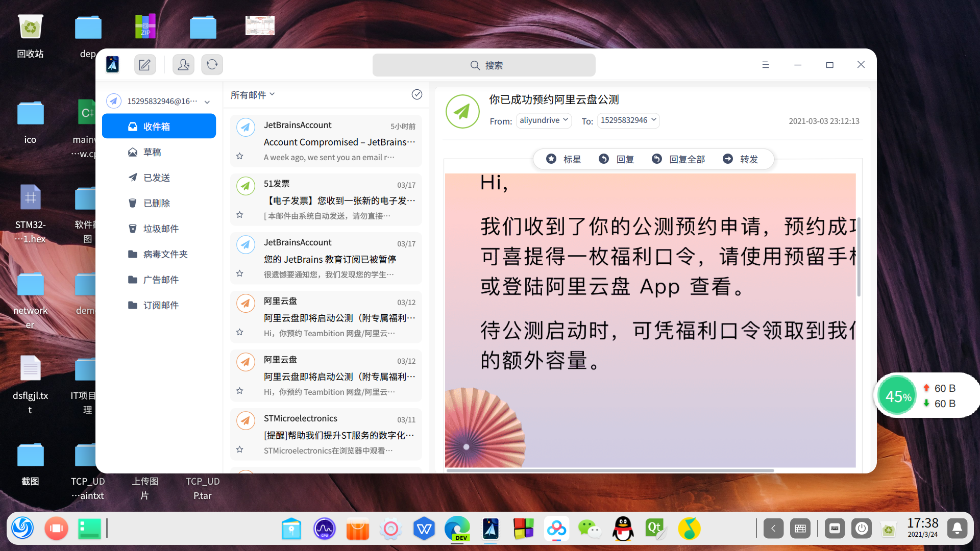Image resolution: width=980 pixels, height=551 pixels.
Task: Click the Reply All (回复全部) icon
Action: [x=657, y=159]
